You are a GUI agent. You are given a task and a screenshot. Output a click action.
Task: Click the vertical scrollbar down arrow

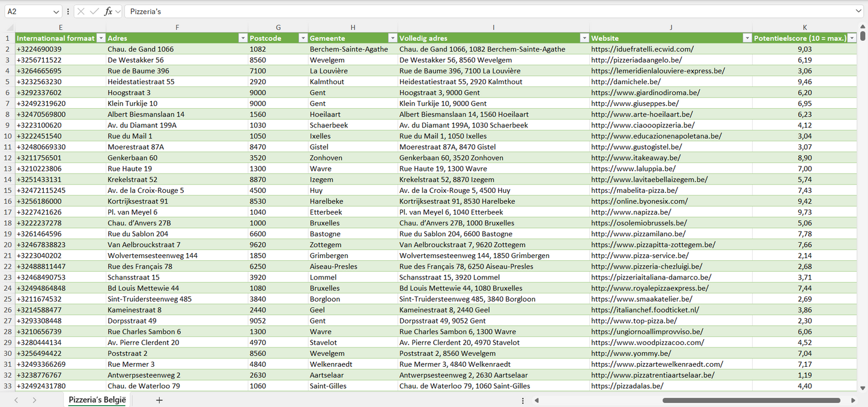point(863,388)
